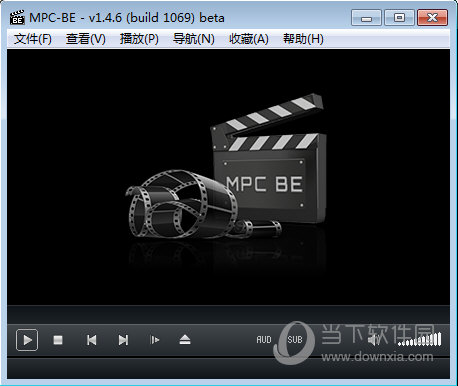
Task: Click the playback seek bar
Action: [x=228, y=314]
